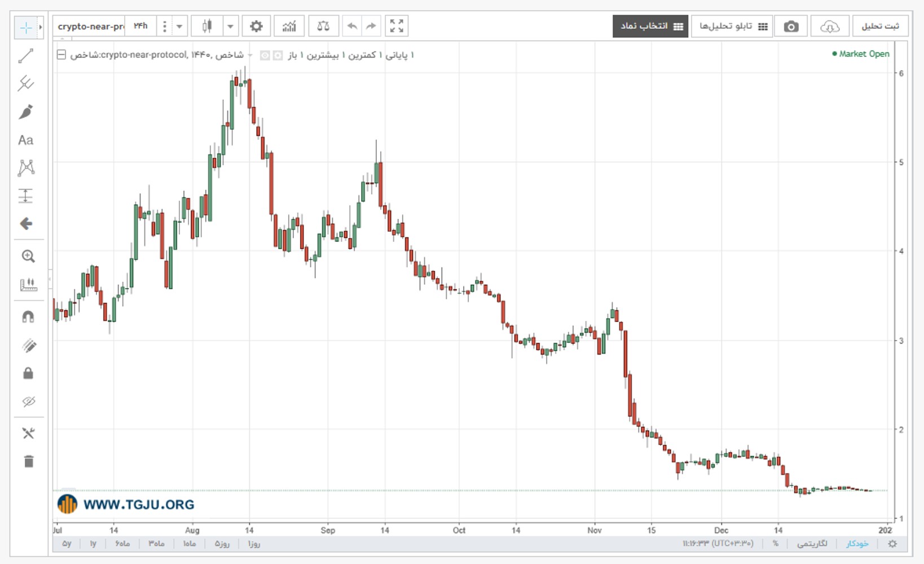Select the pitchfork drawing tool
The width and height of the screenshot is (924, 564).
click(x=26, y=83)
